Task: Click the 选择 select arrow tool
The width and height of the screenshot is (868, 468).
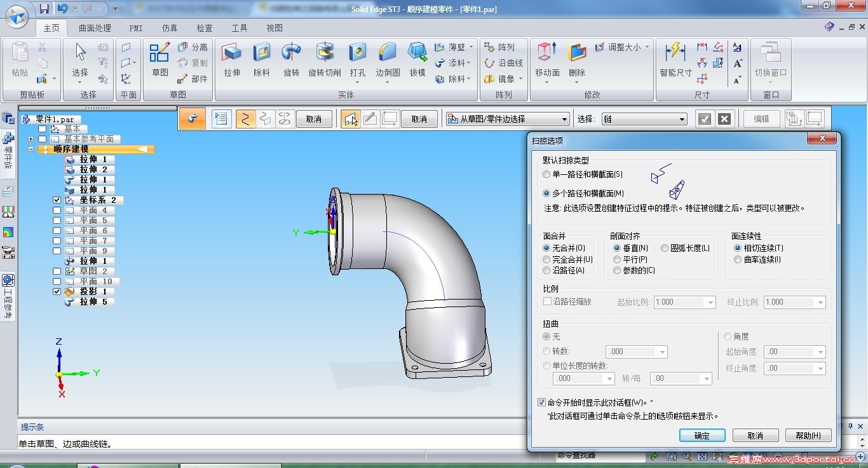Action: tap(80, 60)
